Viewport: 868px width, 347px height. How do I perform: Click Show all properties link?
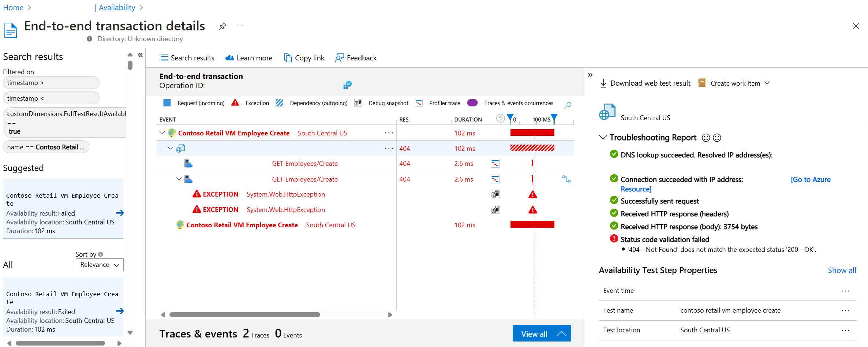pos(842,270)
